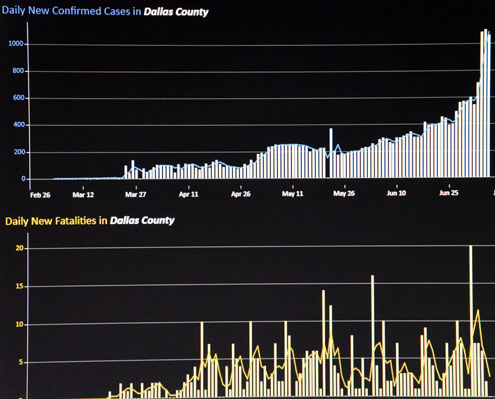Click the 'Jun 10' date label on the cases chart
This screenshot has height=399, width=495.
(x=396, y=193)
